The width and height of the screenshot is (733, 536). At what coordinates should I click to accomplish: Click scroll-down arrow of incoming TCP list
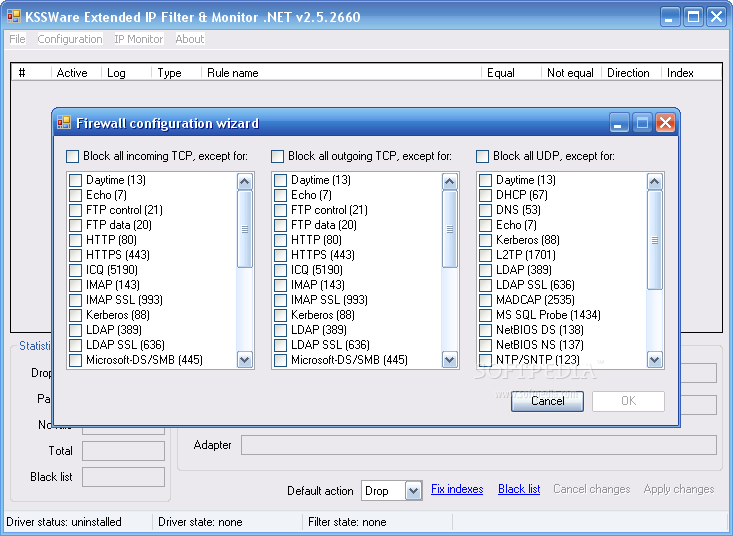tap(244, 360)
